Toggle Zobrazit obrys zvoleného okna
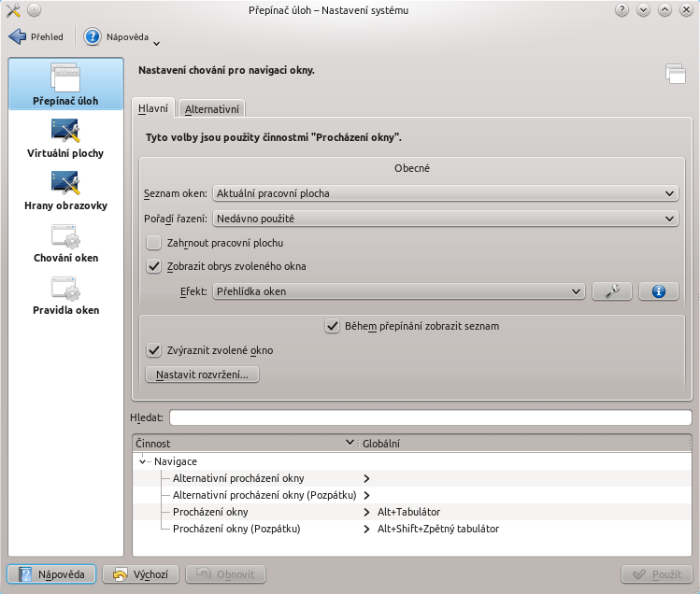 click(x=153, y=266)
